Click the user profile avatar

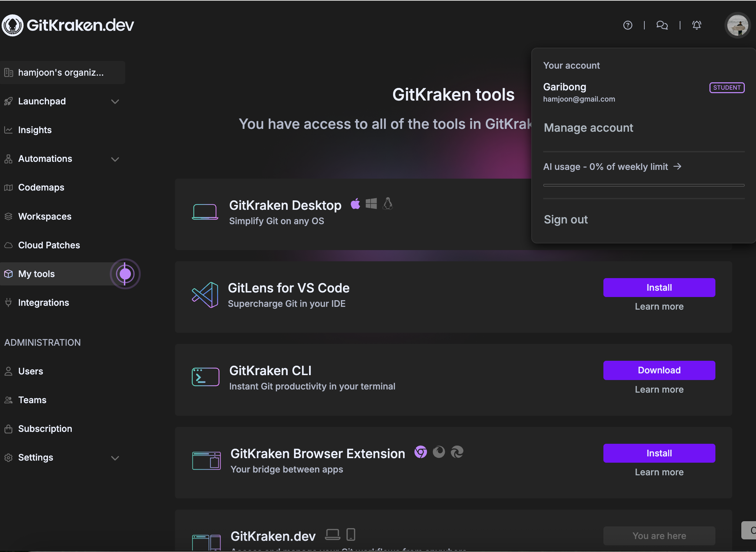(737, 25)
